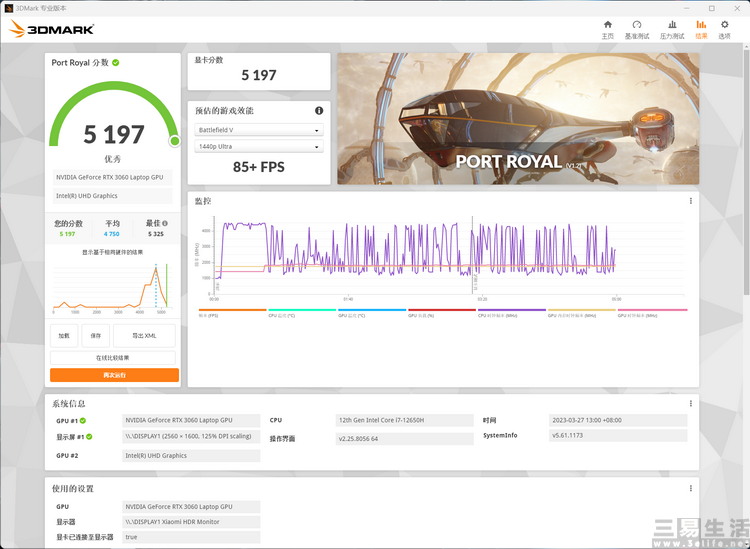Click the green check beside Port Royal 分数
The image size is (750, 549).
(x=116, y=63)
